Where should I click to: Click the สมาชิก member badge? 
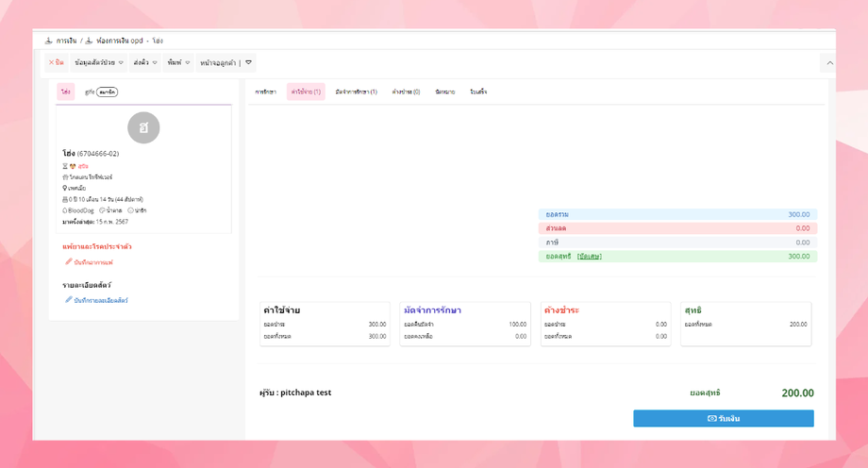click(107, 92)
